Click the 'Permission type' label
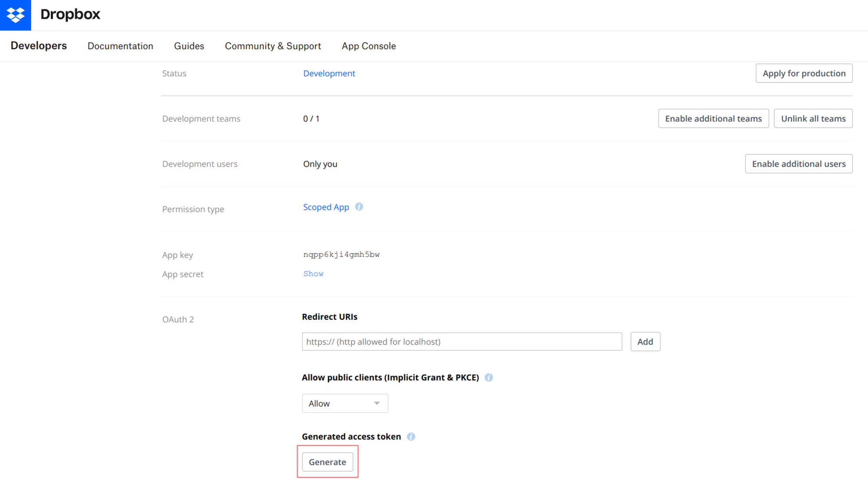 click(x=193, y=209)
